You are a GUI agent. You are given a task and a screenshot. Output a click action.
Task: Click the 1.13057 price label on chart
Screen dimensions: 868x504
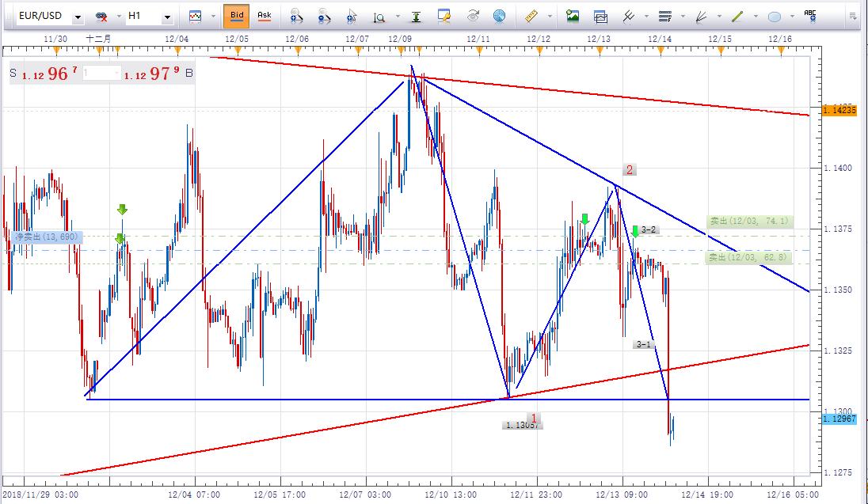[523, 425]
